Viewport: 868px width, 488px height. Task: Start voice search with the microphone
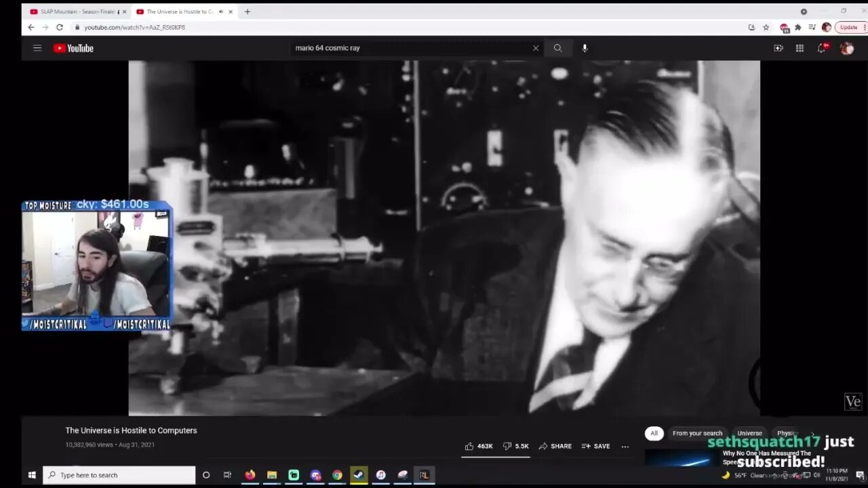click(585, 48)
